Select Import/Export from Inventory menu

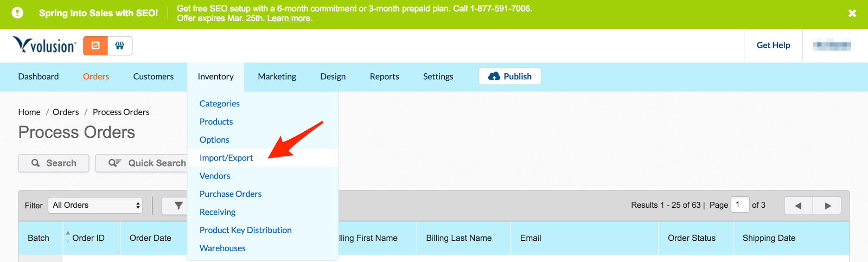[226, 158]
